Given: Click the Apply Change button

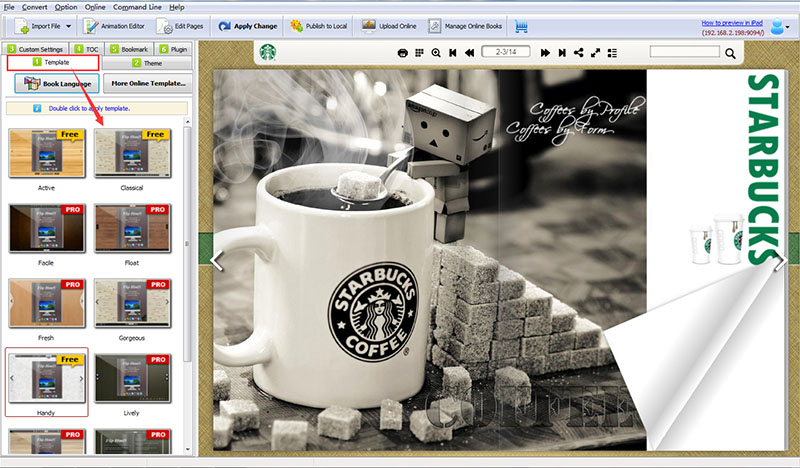Looking at the screenshot, I should 249,26.
